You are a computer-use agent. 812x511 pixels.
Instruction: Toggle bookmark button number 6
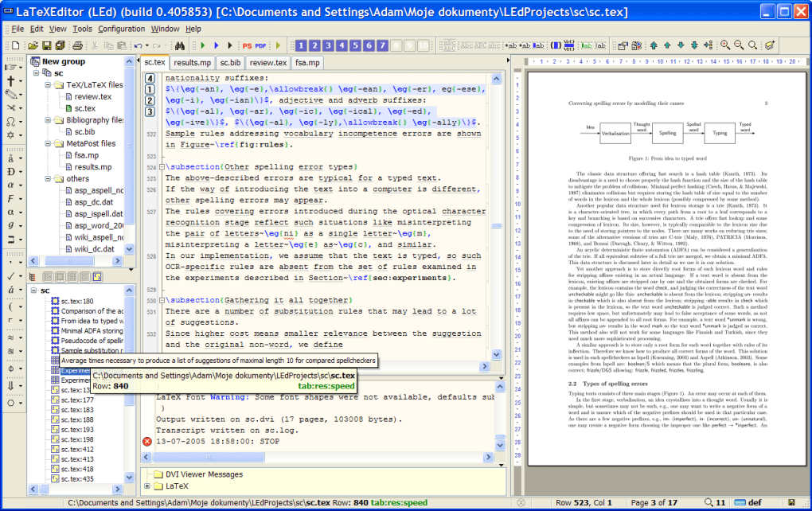[369, 45]
